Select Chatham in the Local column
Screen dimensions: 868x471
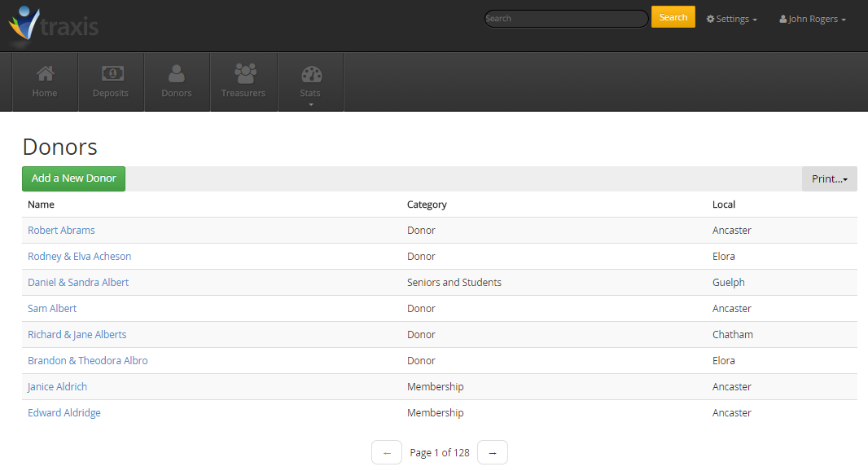732,334
